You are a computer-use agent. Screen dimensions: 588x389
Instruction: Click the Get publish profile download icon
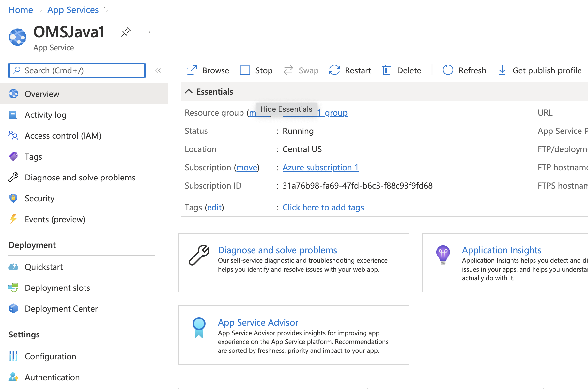point(502,70)
